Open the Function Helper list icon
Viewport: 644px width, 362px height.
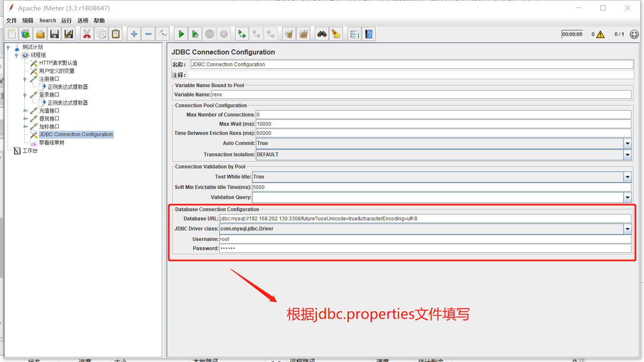point(354,34)
